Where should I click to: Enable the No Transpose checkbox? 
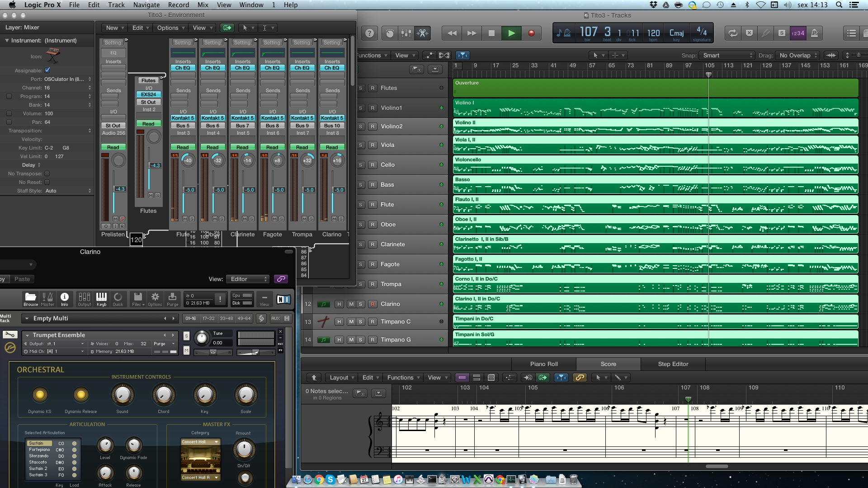[x=47, y=174]
